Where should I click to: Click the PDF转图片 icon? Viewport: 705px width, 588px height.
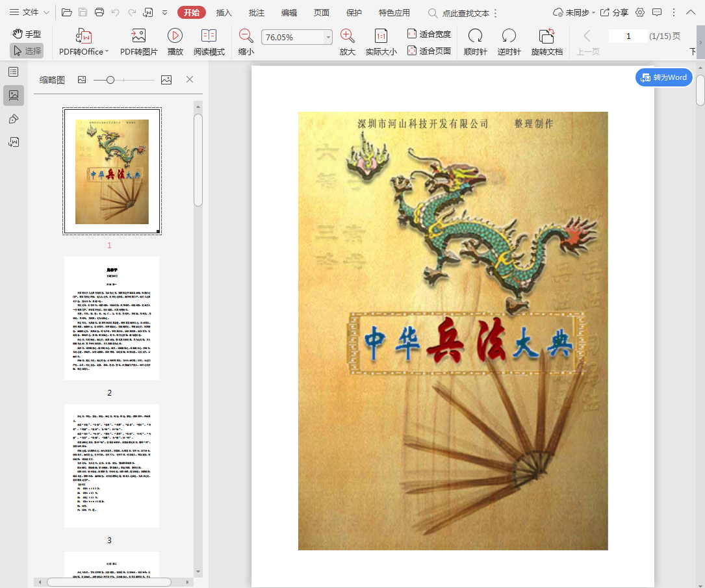point(138,36)
